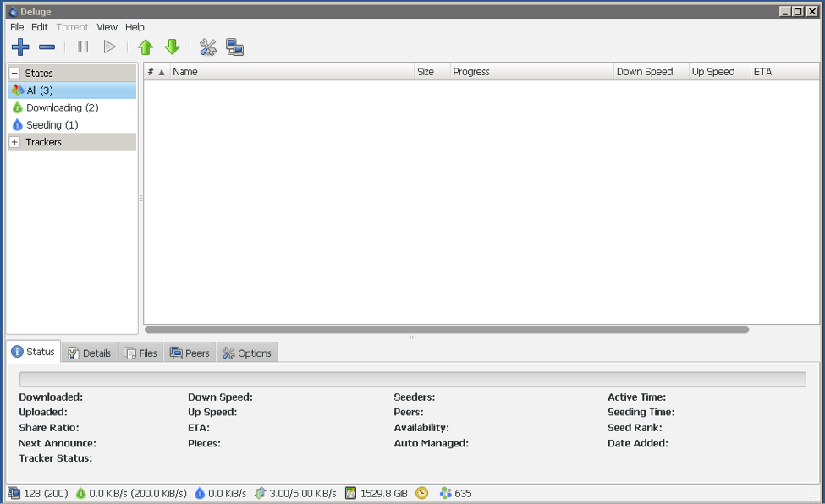Resume torrents with the toolbar play icon

point(109,47)
